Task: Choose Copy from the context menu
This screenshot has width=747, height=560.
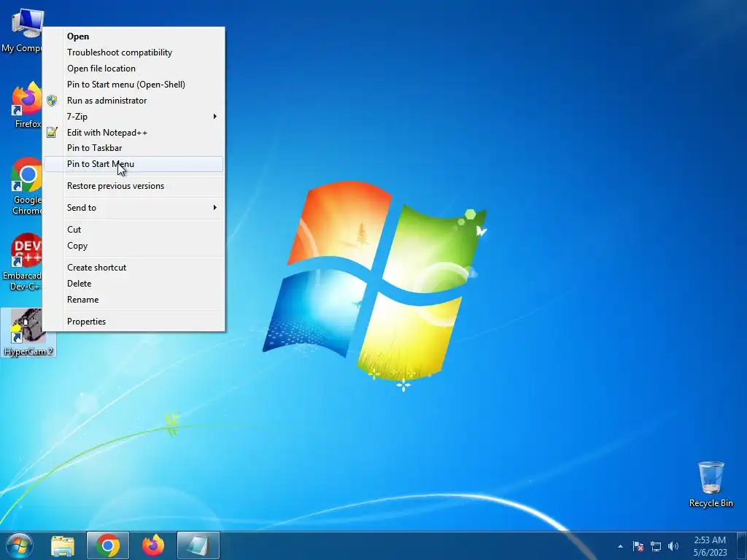Action: click(133, 246)
